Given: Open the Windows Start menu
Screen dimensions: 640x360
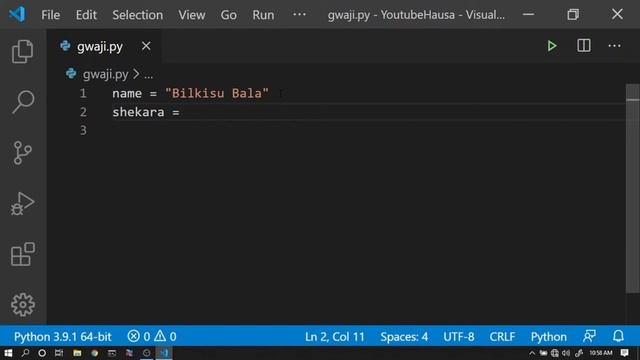Looking at the screenshot, I should 8,353.
